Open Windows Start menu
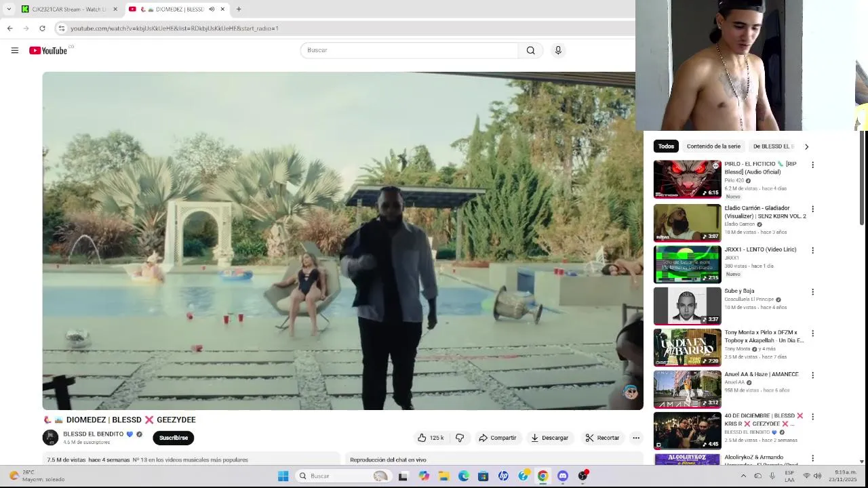 click(283, 476)
